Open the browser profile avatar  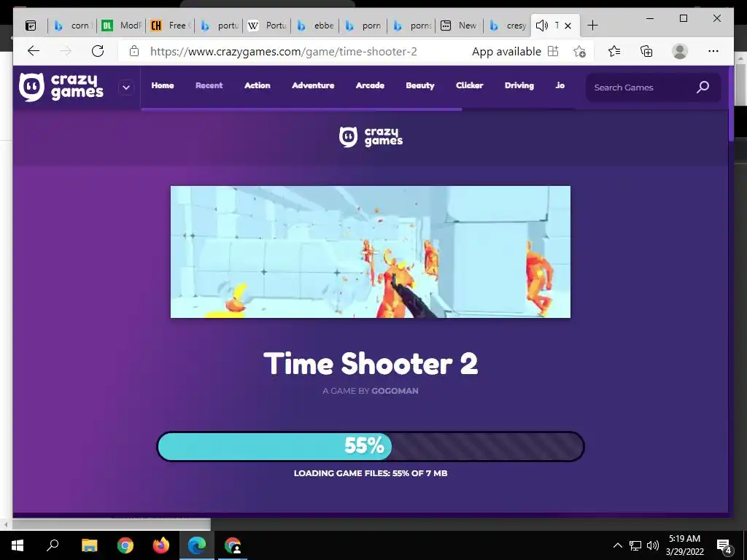(679, 51)
